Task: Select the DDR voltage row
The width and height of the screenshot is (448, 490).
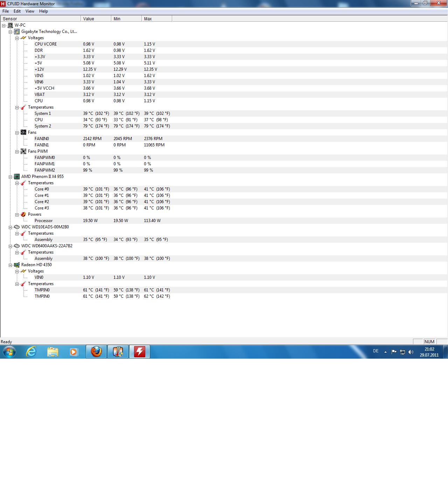Action: click(241, 50)
